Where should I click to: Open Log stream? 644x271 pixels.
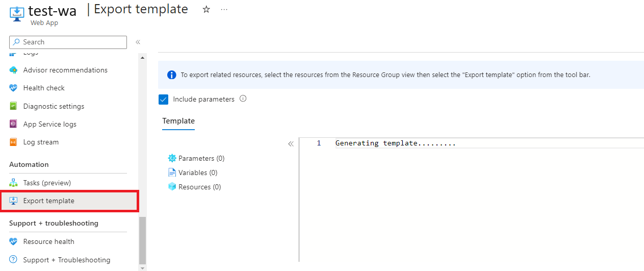click(x=41, y=142)
